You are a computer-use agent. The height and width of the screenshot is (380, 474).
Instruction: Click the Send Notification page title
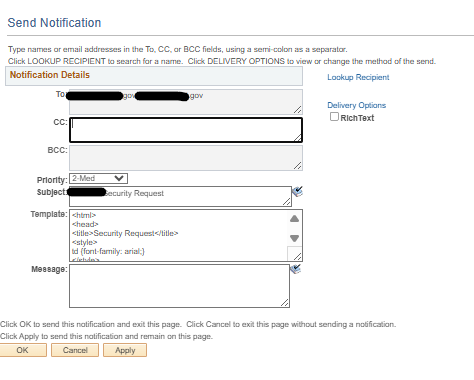54,23
